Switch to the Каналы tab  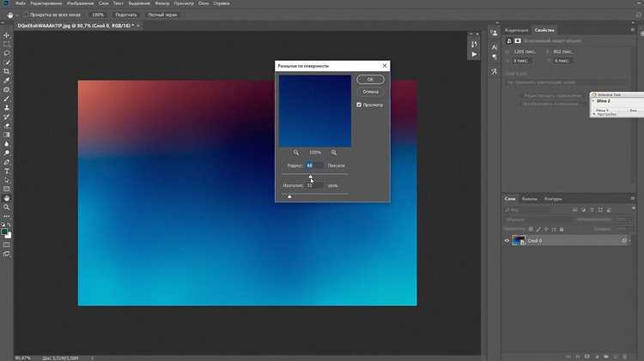530,199
